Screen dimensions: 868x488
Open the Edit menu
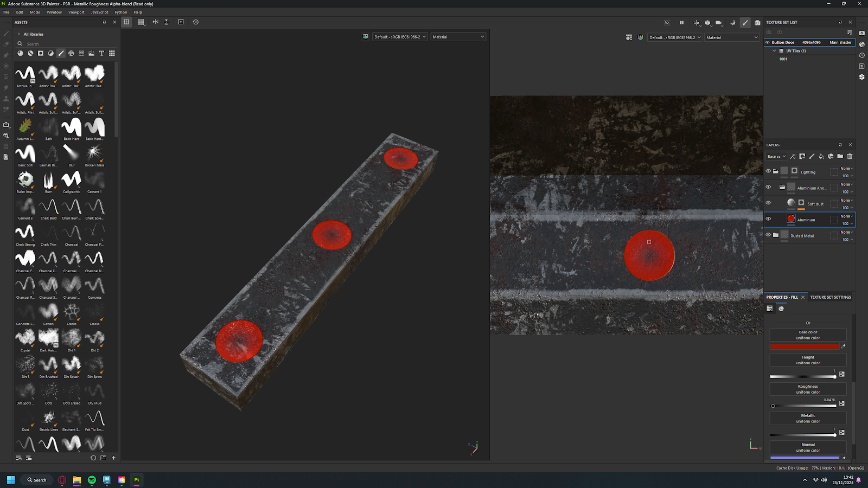pos(20,12)
